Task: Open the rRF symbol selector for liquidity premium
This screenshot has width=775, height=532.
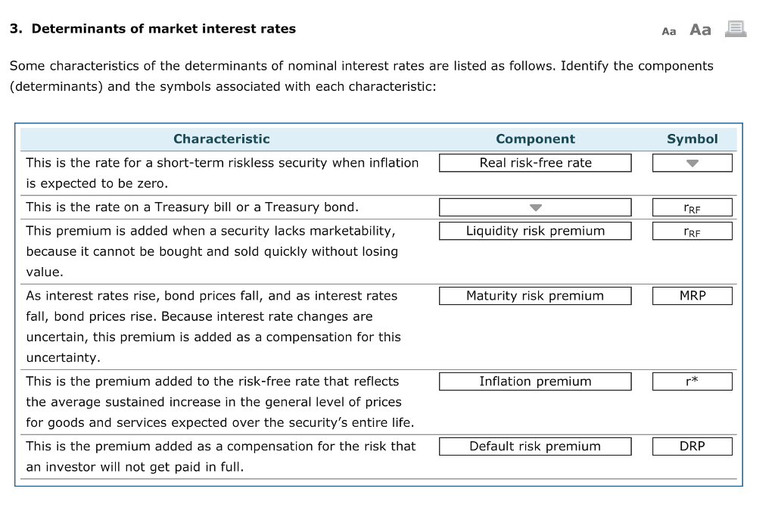Action: coord(692,231)
